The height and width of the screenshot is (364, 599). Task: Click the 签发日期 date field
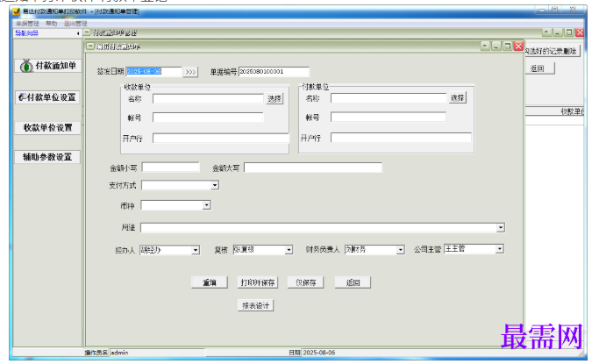(x=153, y=71)
